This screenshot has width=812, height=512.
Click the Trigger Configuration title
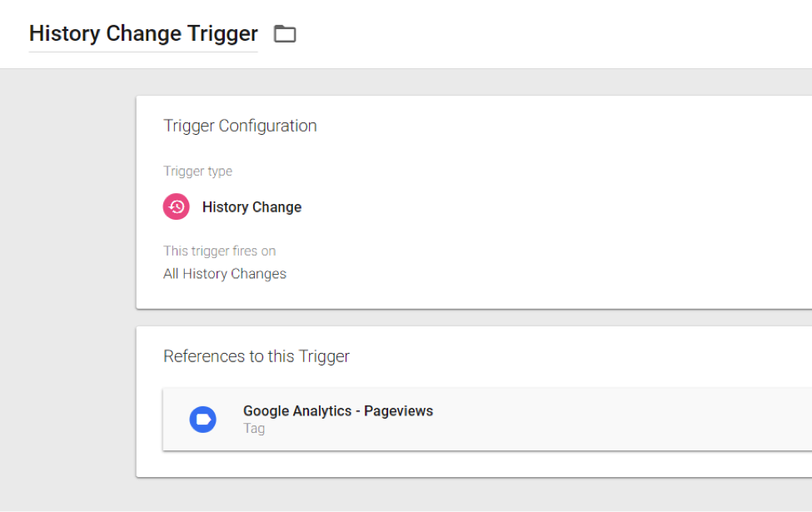click(x=240, y=125)
